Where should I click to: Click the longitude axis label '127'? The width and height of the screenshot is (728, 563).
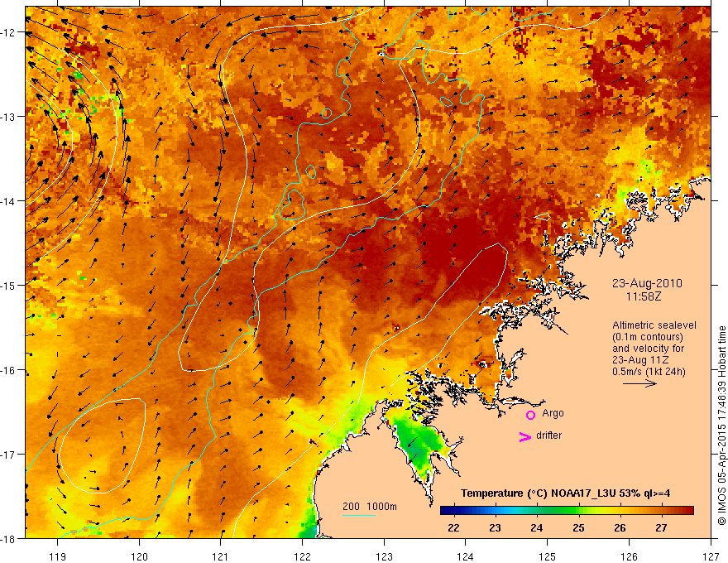point(711,556)
